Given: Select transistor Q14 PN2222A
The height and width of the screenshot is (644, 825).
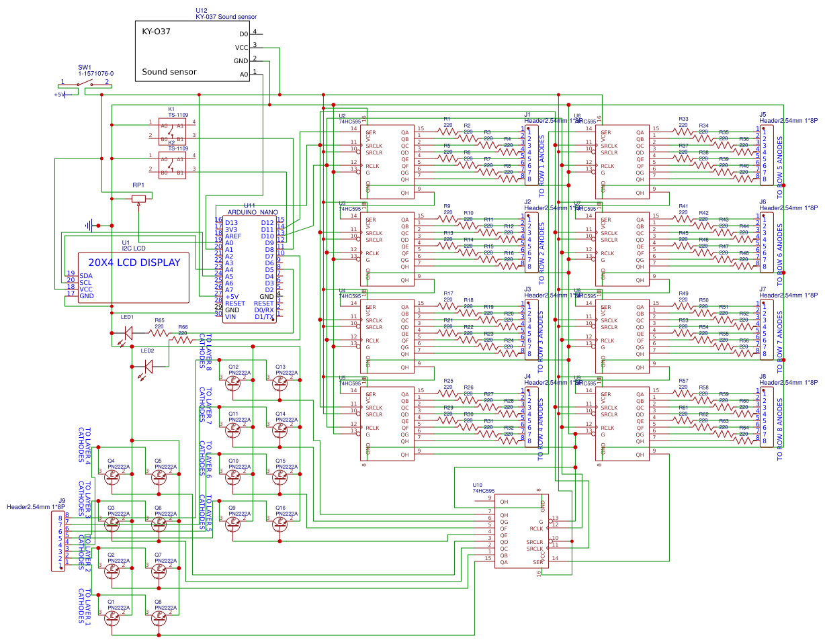Looking at the screenshot, I should tap(281, 430).
